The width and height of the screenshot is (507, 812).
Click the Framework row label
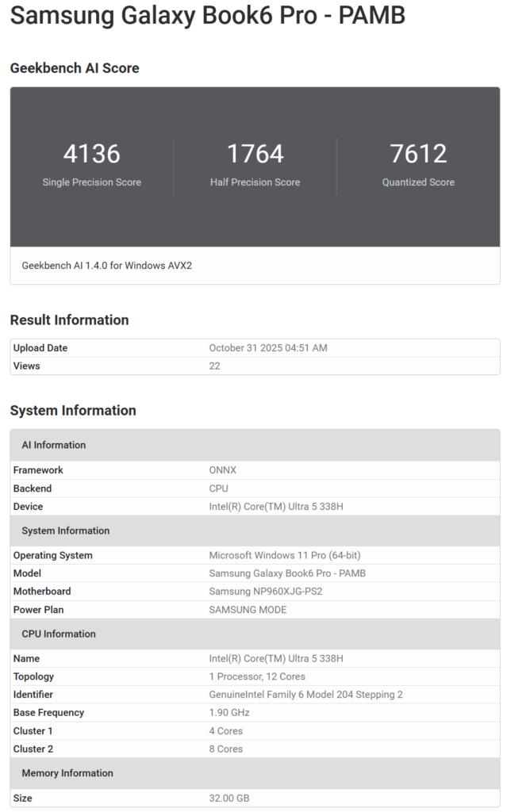click(38, 470)
